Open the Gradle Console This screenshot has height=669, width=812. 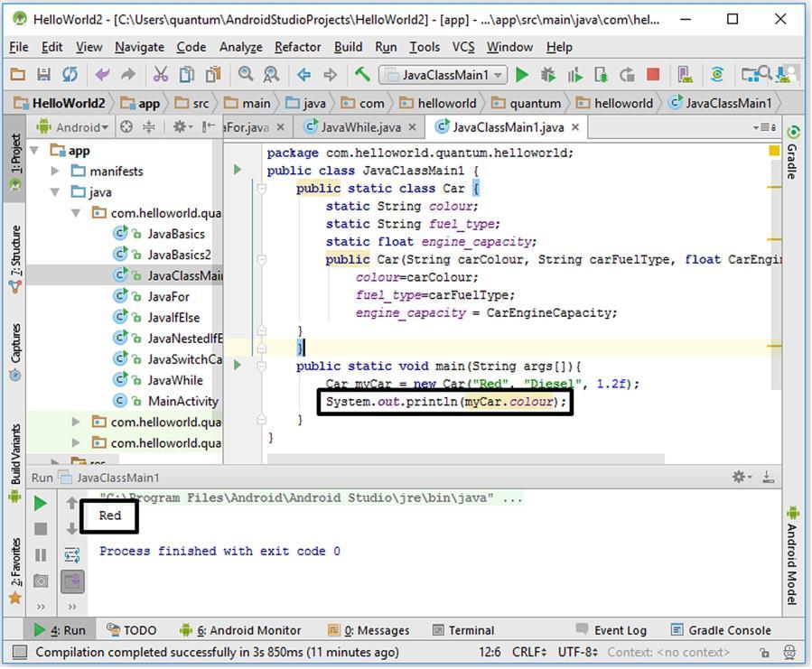click(721, 630)
